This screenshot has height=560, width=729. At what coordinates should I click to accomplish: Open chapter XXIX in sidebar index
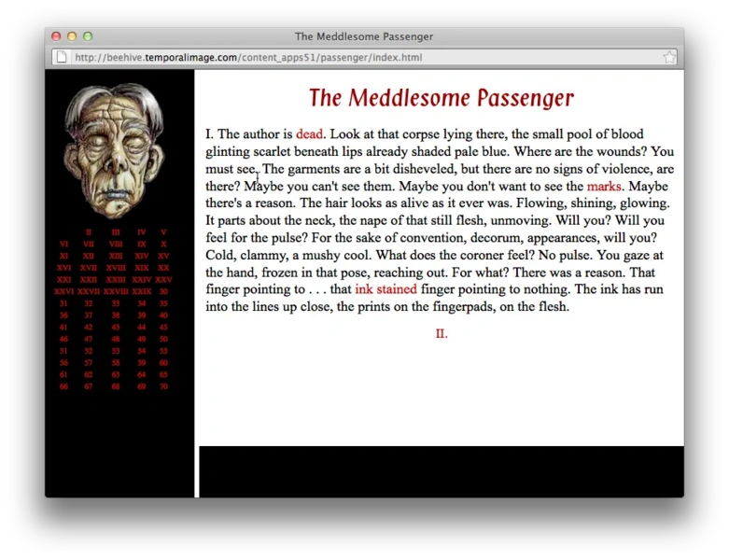141,291
